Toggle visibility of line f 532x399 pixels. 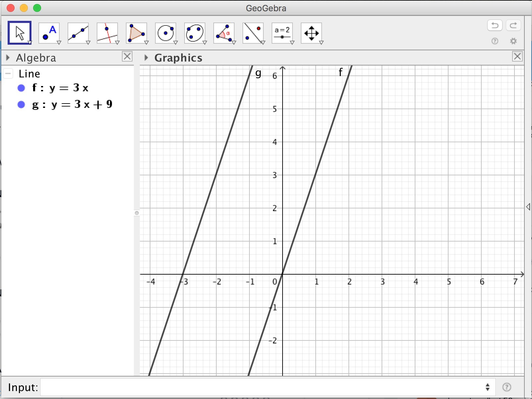[x=21, y=88]
